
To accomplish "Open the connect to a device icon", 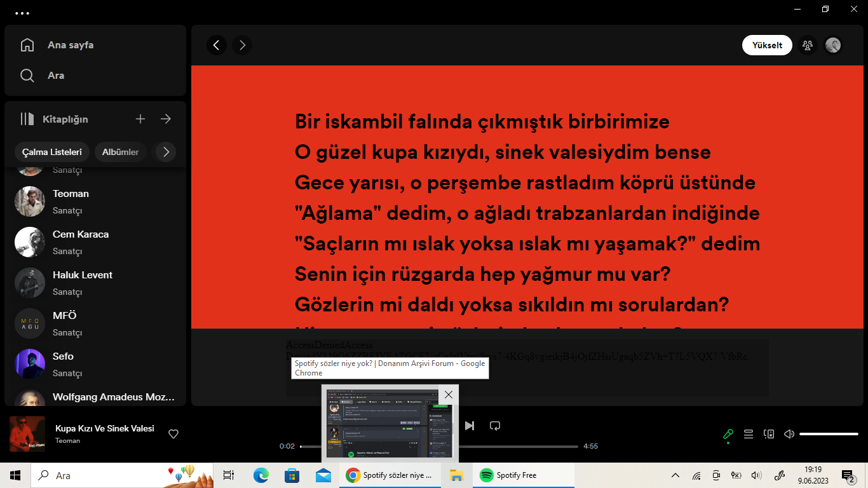I will click(769, 434).
